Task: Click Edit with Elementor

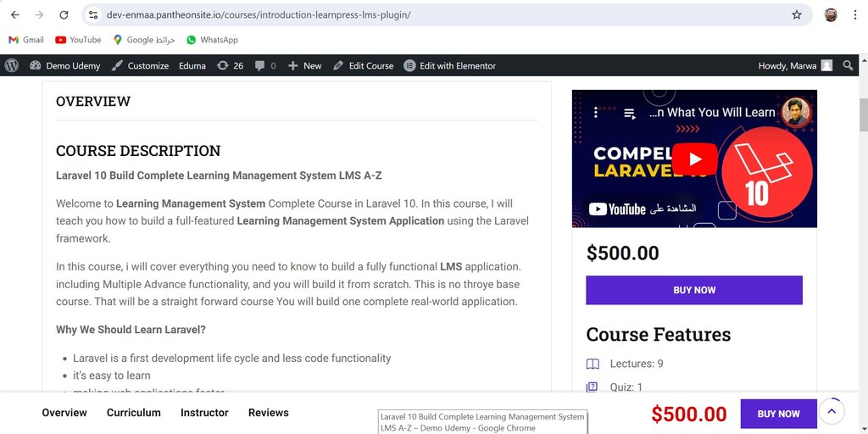Action: [x=449, y=65]
